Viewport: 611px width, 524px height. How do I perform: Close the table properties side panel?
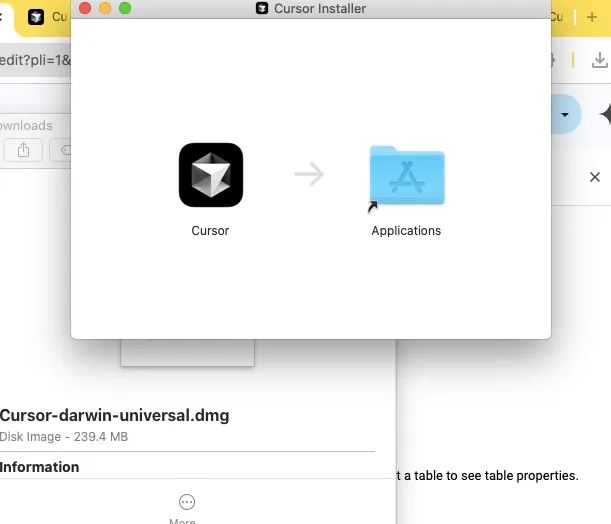595,177
